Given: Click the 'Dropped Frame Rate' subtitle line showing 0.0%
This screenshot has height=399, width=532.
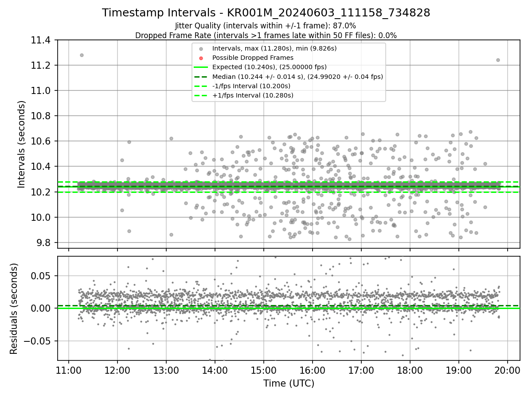Looking at the screenshot, I should (x=266, y=35).
